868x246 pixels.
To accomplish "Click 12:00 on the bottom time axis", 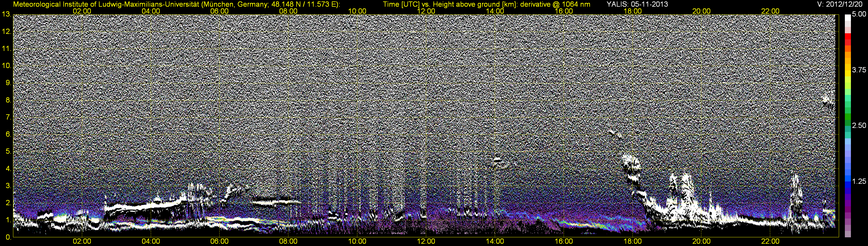I will click(x=426, y=241).
